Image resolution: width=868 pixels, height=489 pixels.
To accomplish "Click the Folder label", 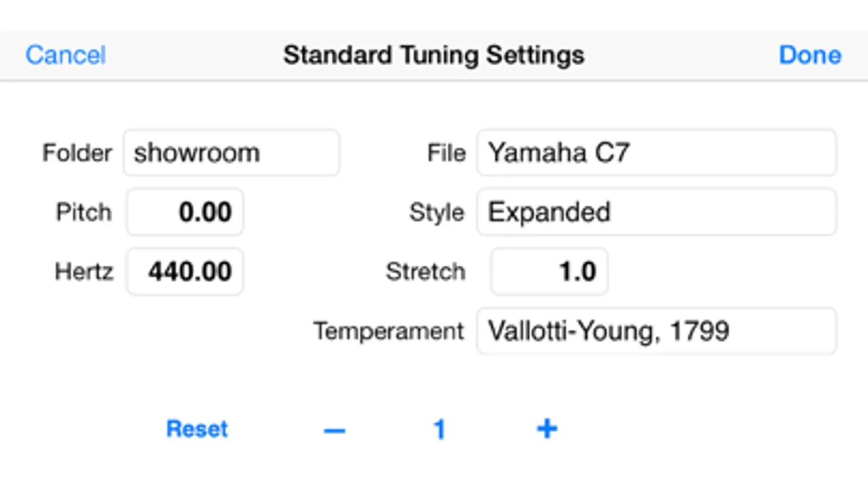I will [77, 153].
